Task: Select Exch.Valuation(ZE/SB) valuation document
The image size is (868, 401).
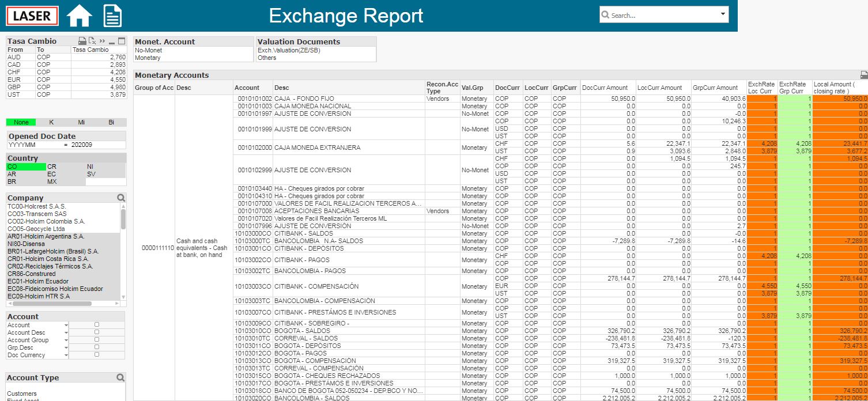Action: 316,50
